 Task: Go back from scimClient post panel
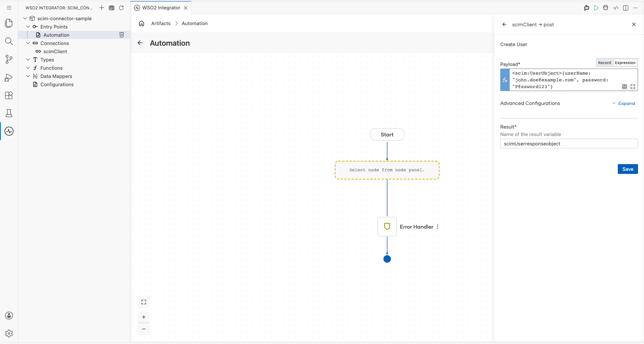point(504,24)
